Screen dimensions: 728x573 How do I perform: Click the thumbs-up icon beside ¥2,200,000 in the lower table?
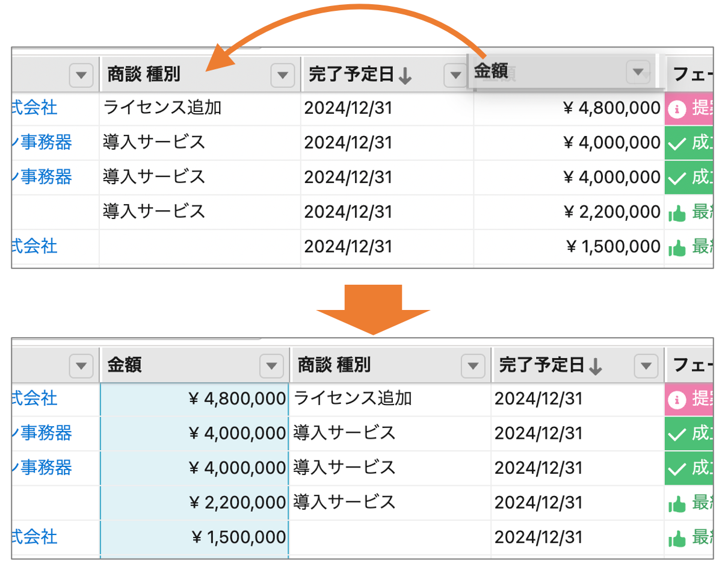(x=677, y=503)
